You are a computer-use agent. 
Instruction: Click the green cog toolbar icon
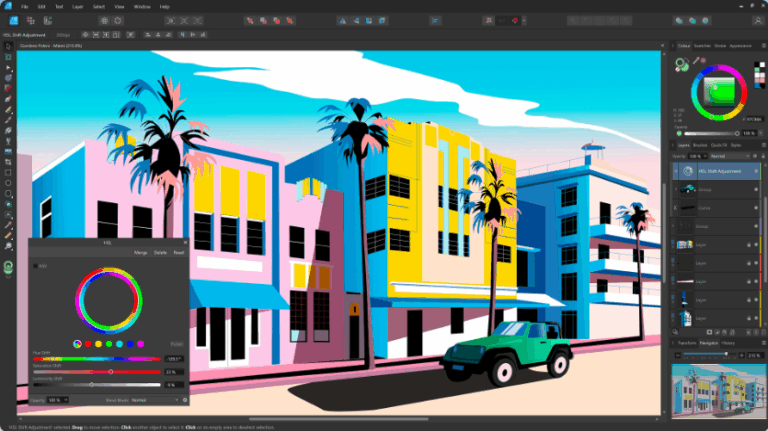104,21
